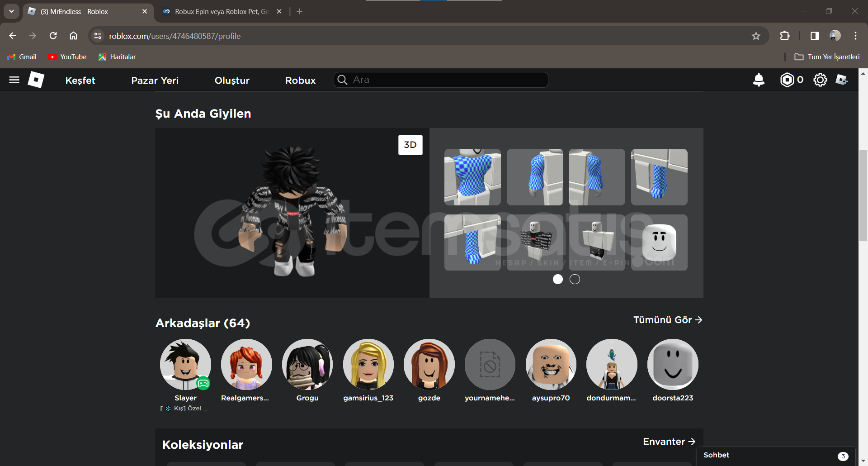The width and height of the screenshot is (868, 466).
Task: Open the Roblox settings gear icon
Action: (x=820, y=80)
